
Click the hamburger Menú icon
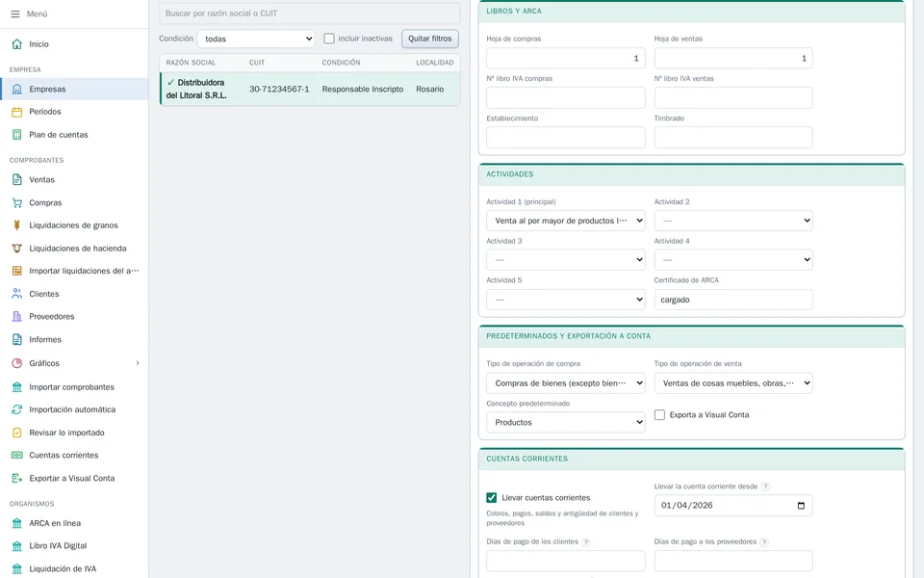click(x=15, y=13)
